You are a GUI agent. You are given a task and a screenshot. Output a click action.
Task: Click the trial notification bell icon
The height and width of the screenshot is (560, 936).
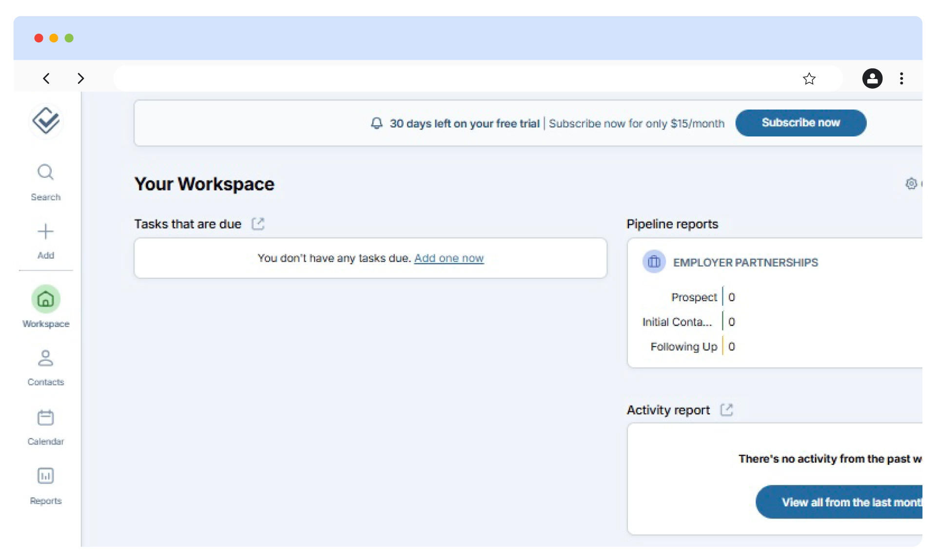click(x=376, y=123)
